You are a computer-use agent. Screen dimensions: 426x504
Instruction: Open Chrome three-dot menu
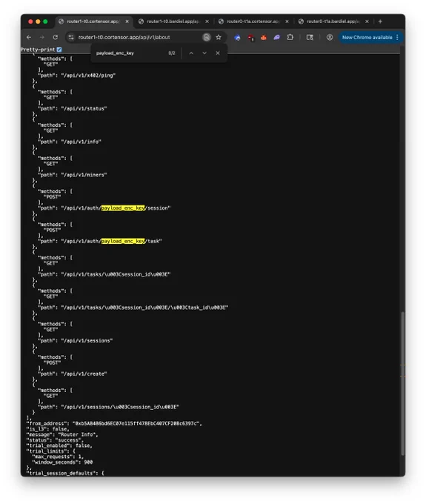(x=397, y=37)
